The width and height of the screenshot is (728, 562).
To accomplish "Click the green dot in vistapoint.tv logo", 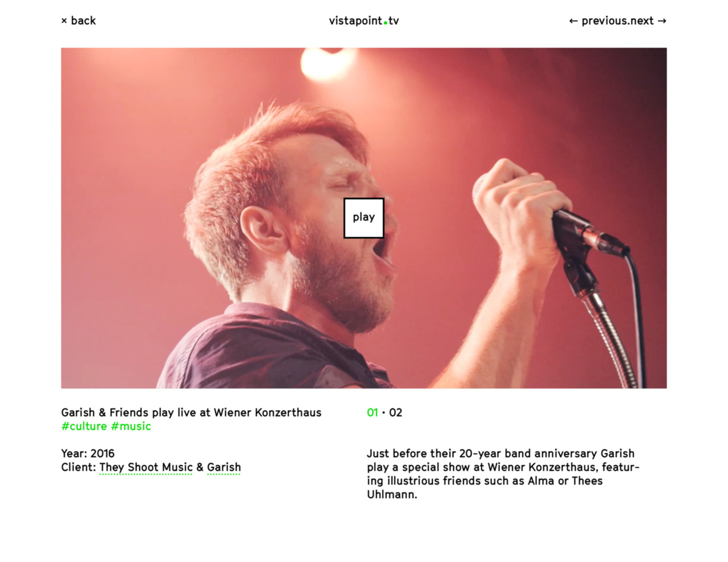I will [x=386, y=23].
